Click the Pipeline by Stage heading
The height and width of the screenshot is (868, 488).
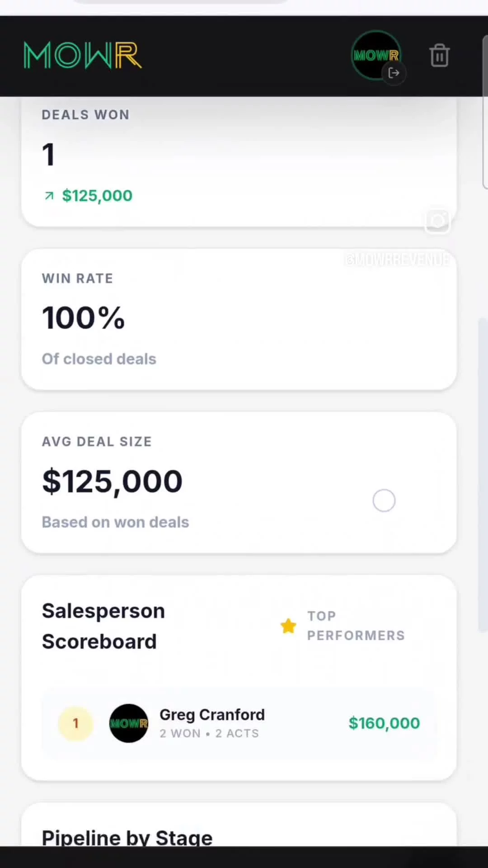[x=127, y=837]
